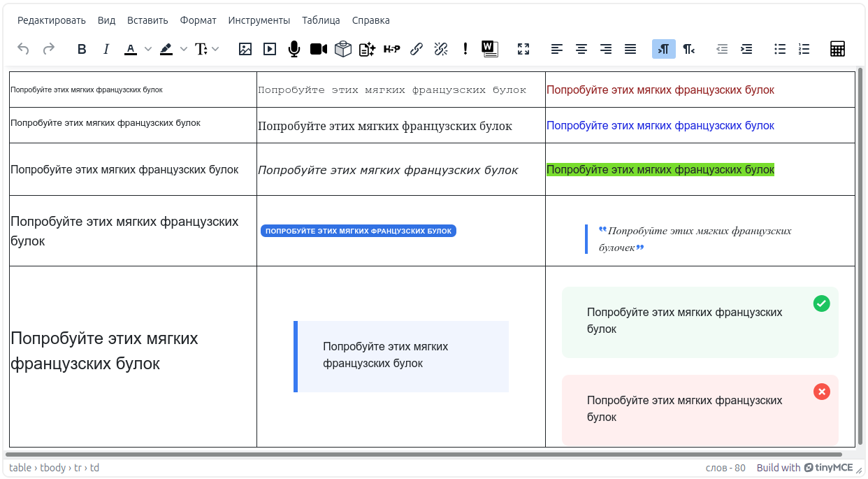Toggle left-to-right text direction
Screen dimensions: 868x479
click(664, 49)
